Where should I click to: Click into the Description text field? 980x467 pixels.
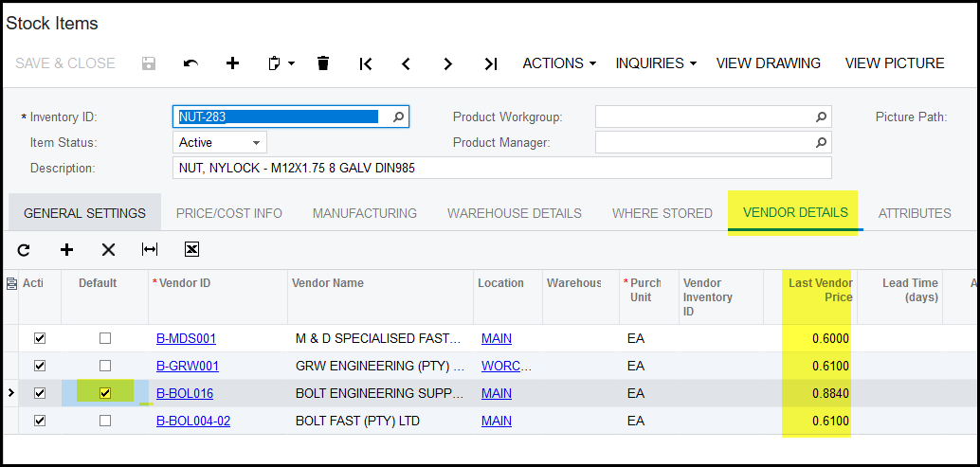tap(502, 168)
